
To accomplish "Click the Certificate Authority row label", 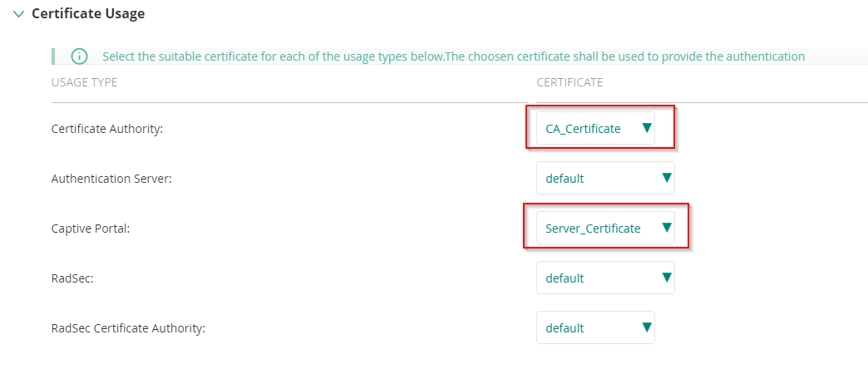I will [x=106, y=130].
